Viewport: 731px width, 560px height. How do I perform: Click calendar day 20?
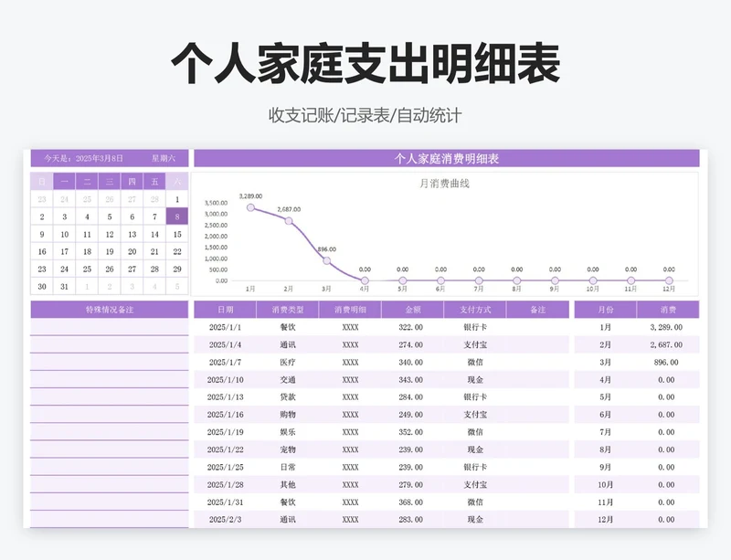pyautogui.click(x=132, y=252)
